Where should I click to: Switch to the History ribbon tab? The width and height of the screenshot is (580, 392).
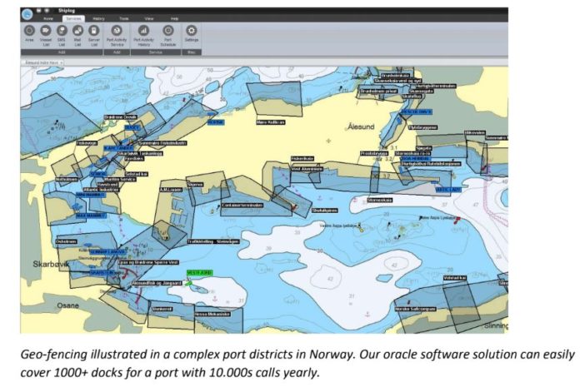pyautogui.click(x=97, y=17)
